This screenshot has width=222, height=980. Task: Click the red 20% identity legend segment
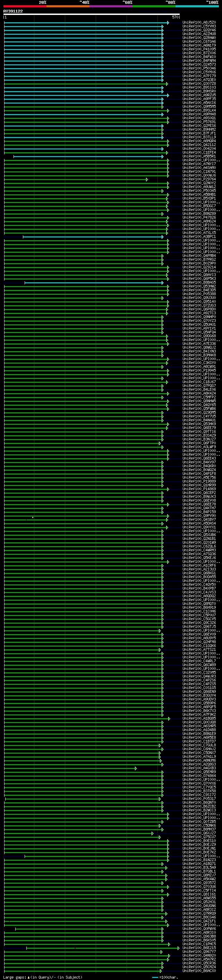point(25,7)
